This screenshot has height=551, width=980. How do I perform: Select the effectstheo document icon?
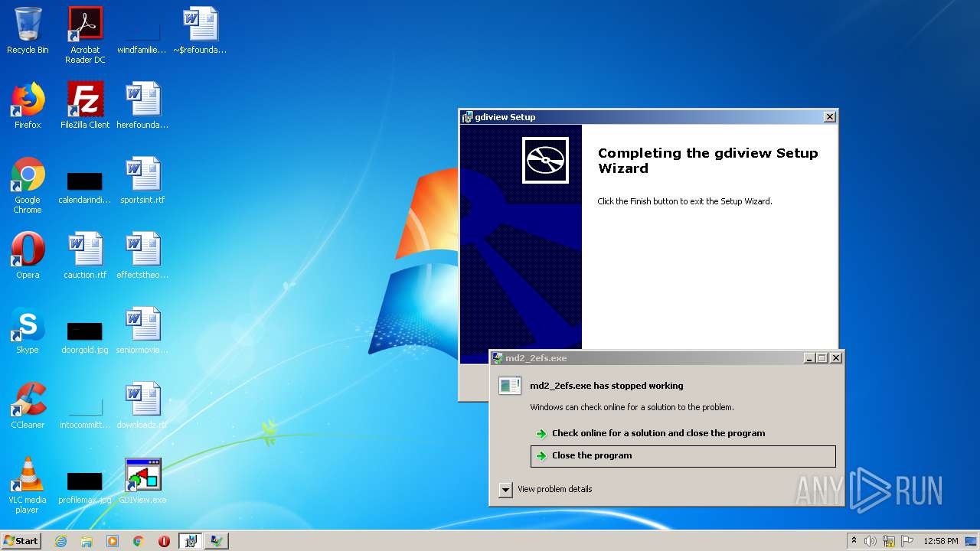142,256
